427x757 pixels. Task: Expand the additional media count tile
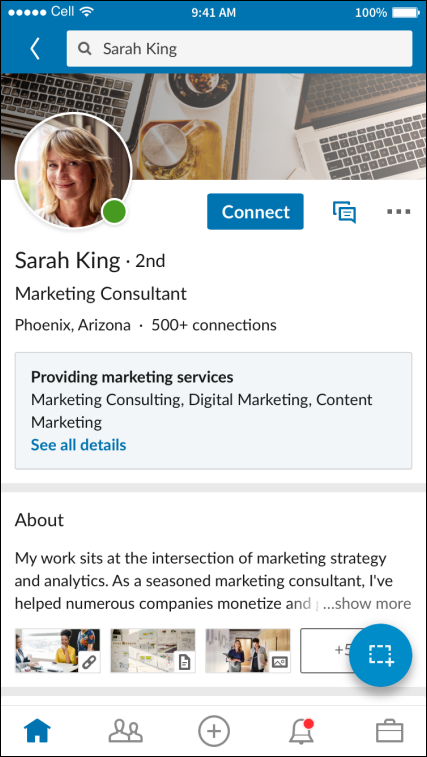pos(326,650)
